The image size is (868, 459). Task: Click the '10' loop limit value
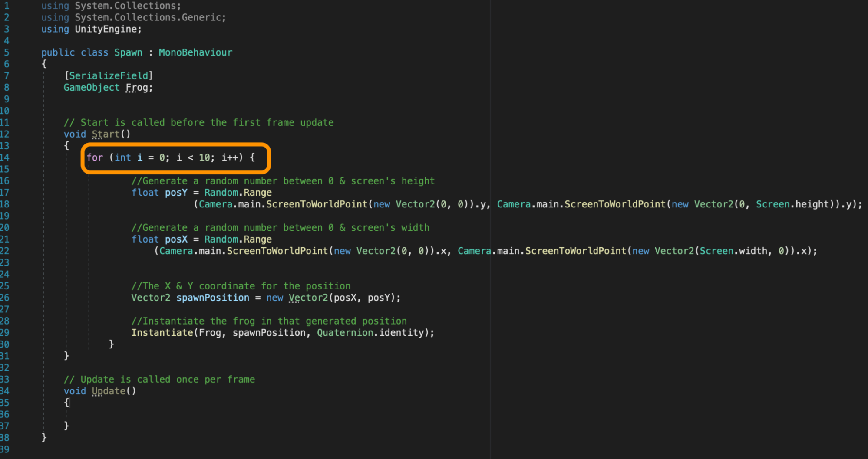coord(204,157)
